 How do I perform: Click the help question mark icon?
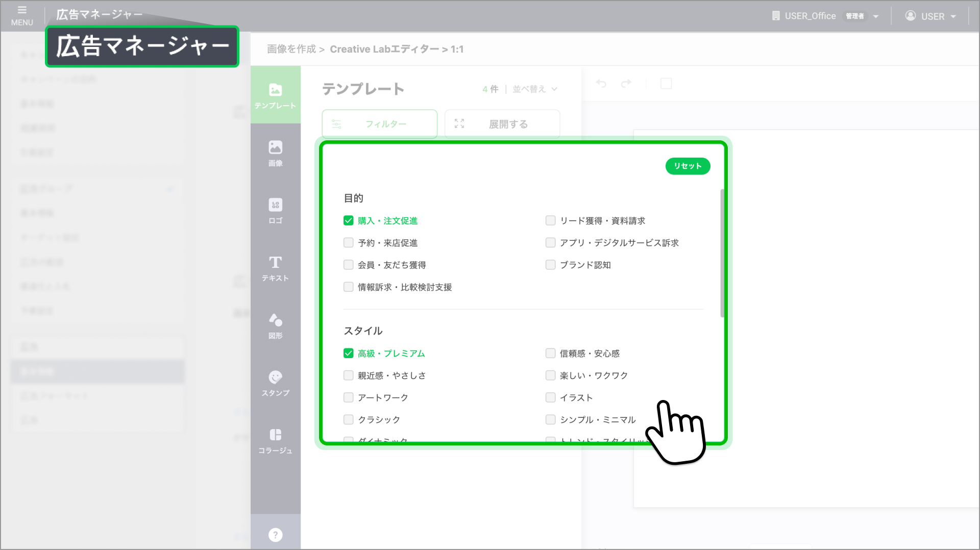[275, 535]
